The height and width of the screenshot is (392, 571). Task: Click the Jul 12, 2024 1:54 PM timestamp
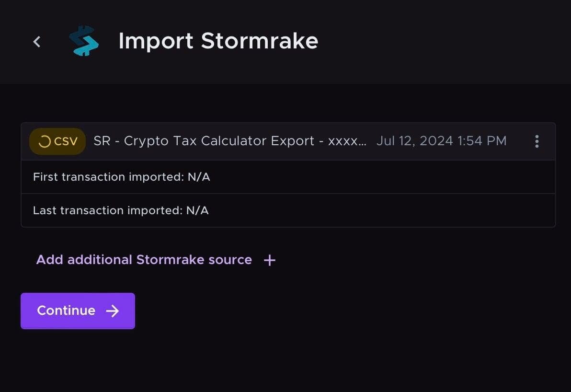(x=441, y=141)
